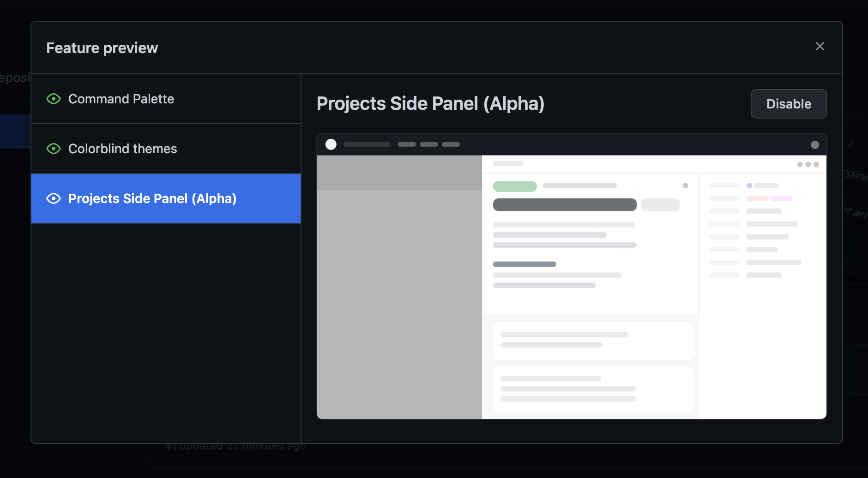Click the eye icon beside Projects Side Panel
Image resolution: width=868 pixels, height=478 pixels.
54,198
